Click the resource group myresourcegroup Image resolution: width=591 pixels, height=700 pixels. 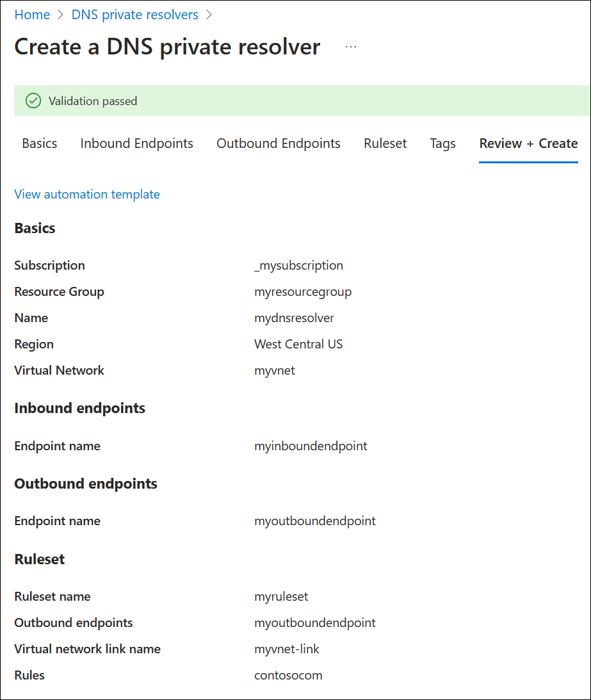click(x=302, y=291)
